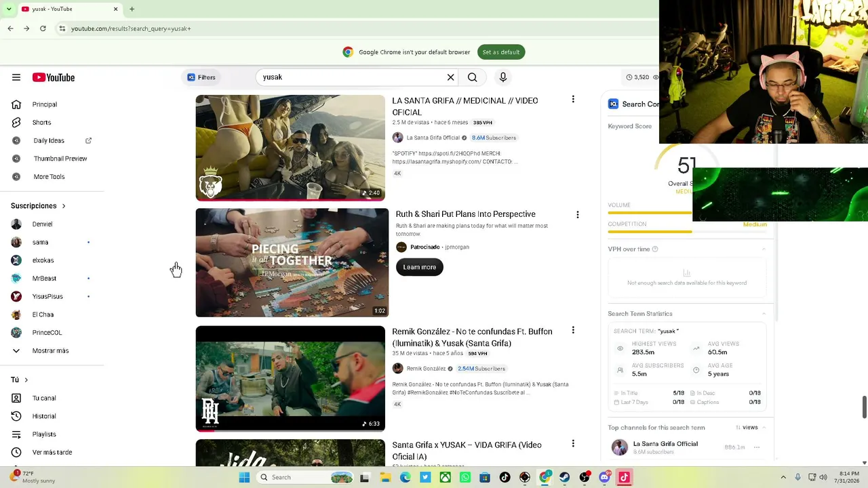
Task: Open the Santa Grifa x YUSAK Vida Grifa title
Action: [467, 451]
